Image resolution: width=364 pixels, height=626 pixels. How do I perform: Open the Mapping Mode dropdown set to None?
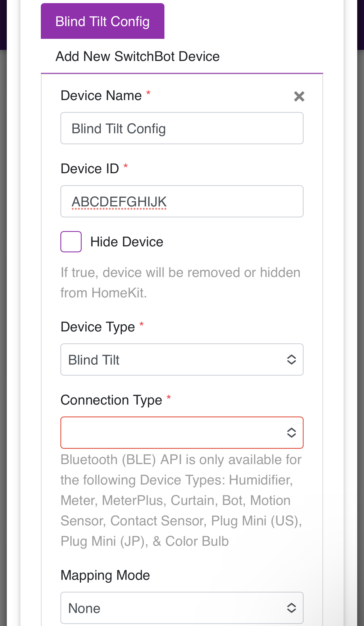(182, 608)
